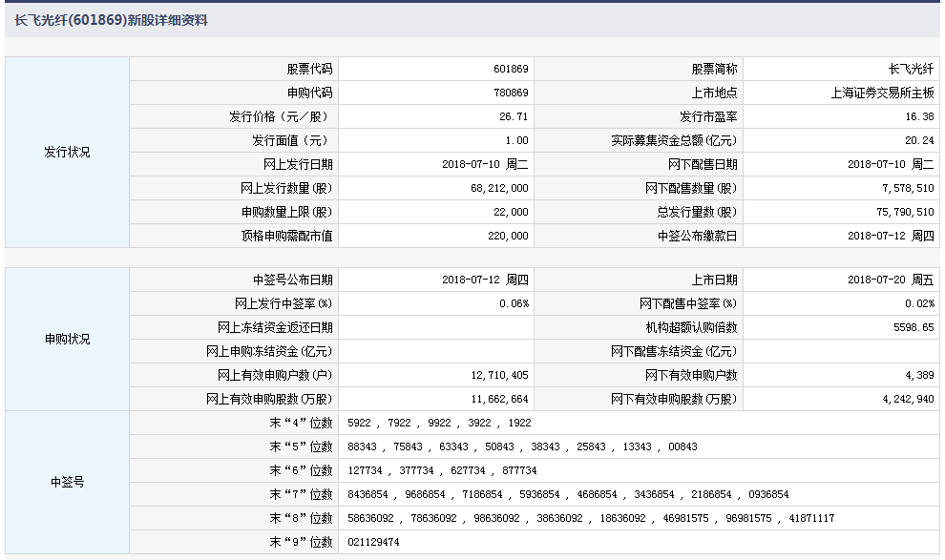This screenshot has height=560, width=945.
Task: Select the 中签号 section header
Action: click(65, 482)
